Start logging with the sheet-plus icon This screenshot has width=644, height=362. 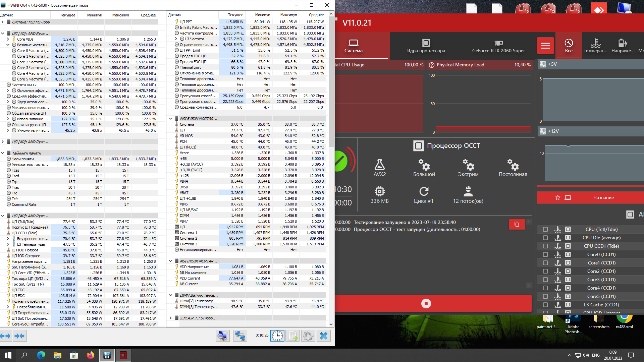click(x=292, y=336)
